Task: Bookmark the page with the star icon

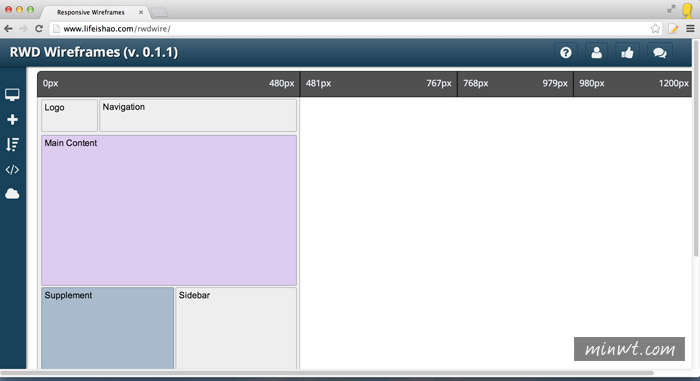Action: click(655, 29)
